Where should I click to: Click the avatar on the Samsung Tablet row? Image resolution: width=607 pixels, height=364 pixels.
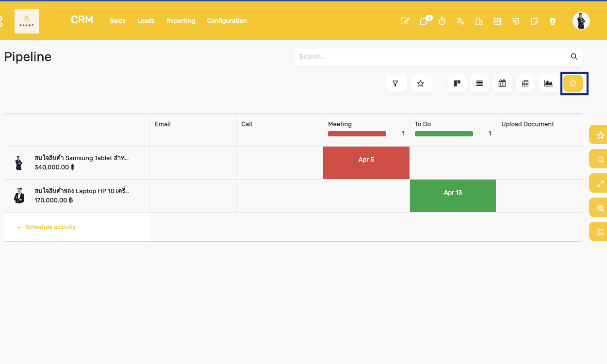click(x=19, y=163)
